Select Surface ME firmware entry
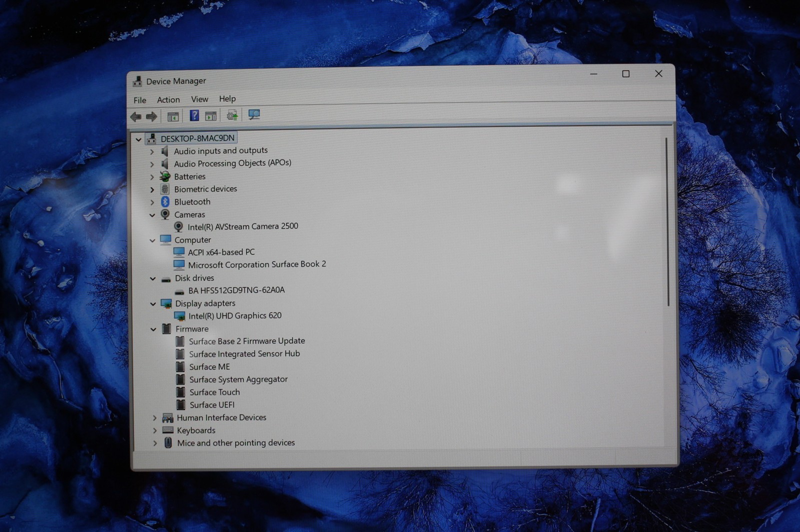 coord(209,366)
